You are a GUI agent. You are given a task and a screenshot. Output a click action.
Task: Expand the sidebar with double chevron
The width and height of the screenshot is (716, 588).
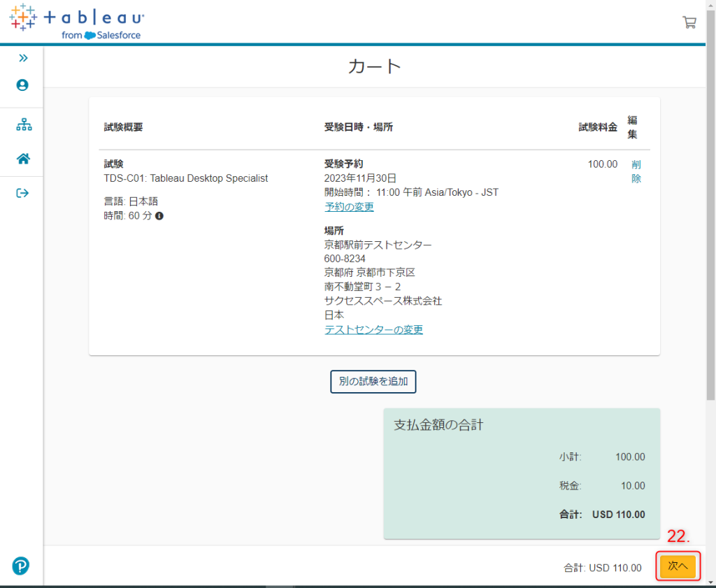tap(23, 58)
